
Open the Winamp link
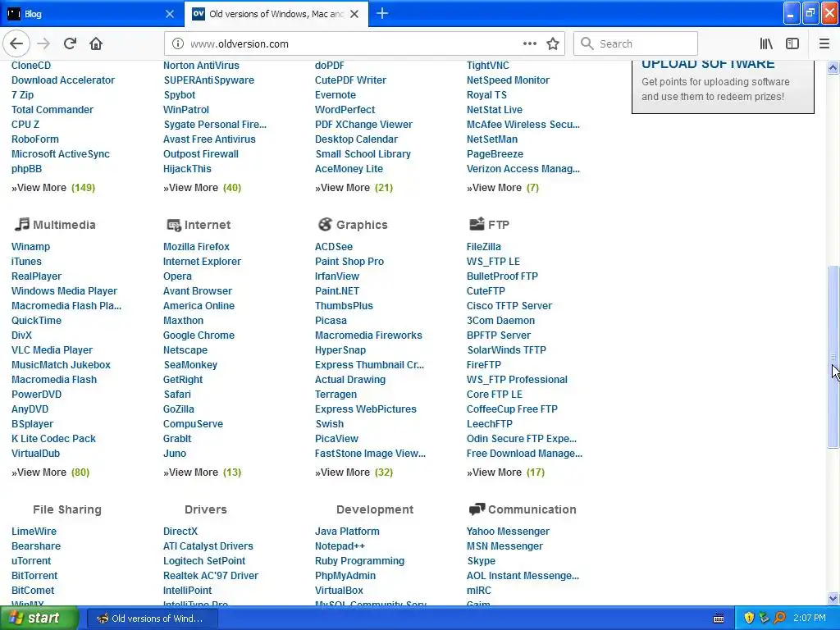tap(30, 246)
